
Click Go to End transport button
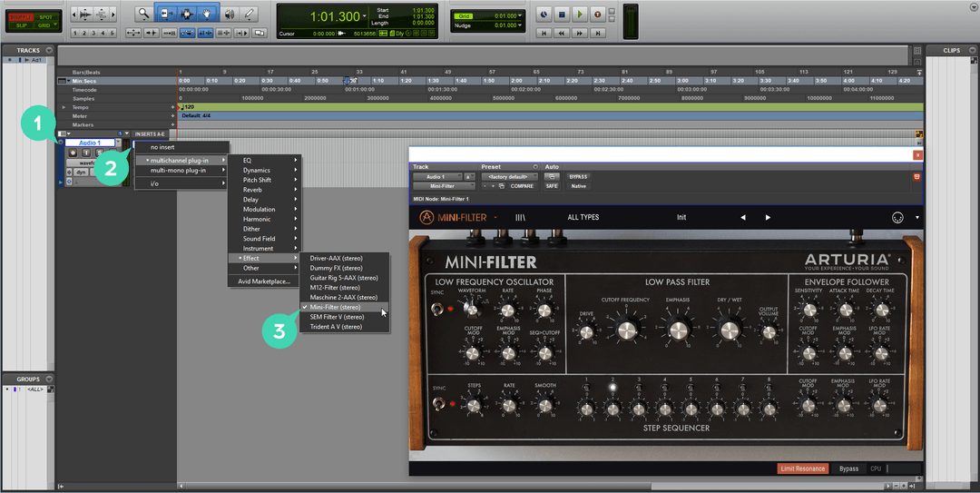(x=598, y=33)
